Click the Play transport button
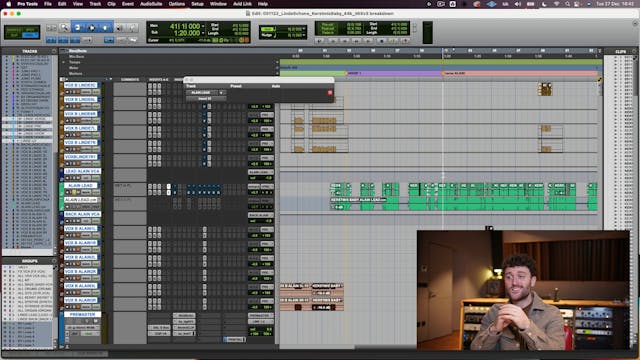Image resolution: width=640 pixels, height=360 pixels. 393,41
